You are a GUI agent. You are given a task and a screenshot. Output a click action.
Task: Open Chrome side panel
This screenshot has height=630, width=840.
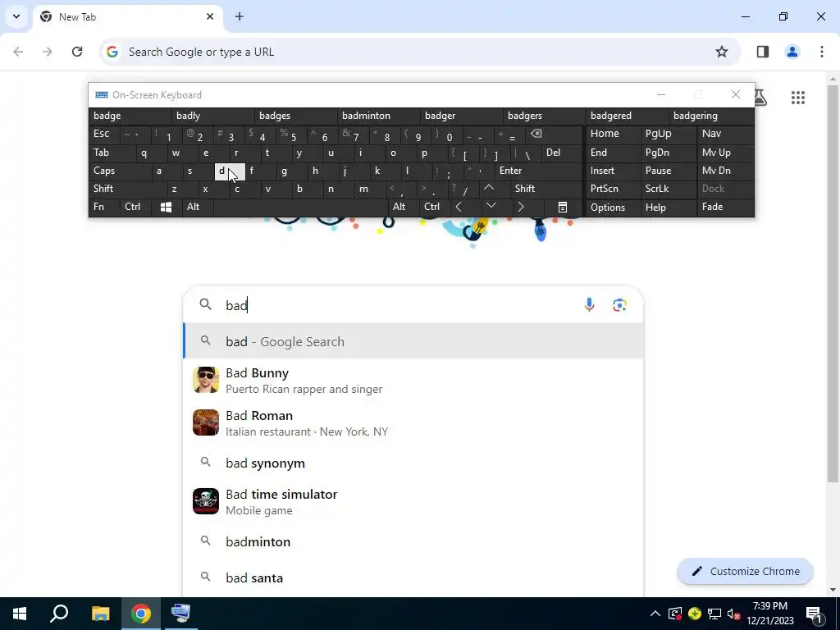tap(763, 52)
